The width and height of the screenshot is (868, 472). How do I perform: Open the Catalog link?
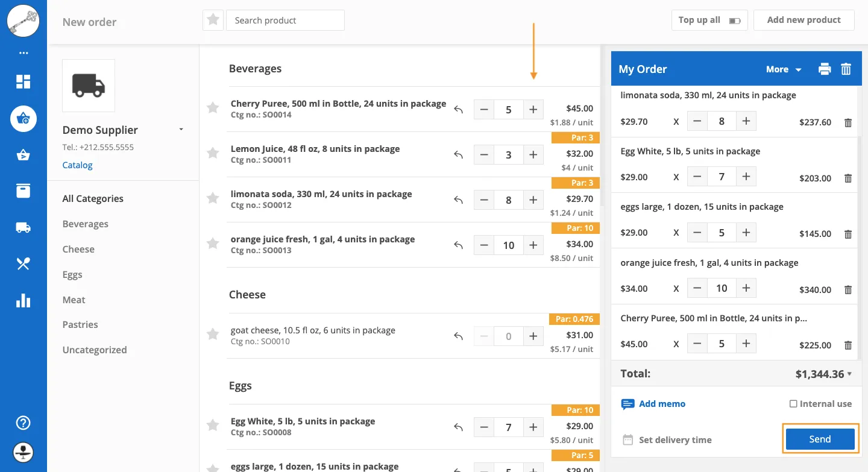tap(77, 165)
